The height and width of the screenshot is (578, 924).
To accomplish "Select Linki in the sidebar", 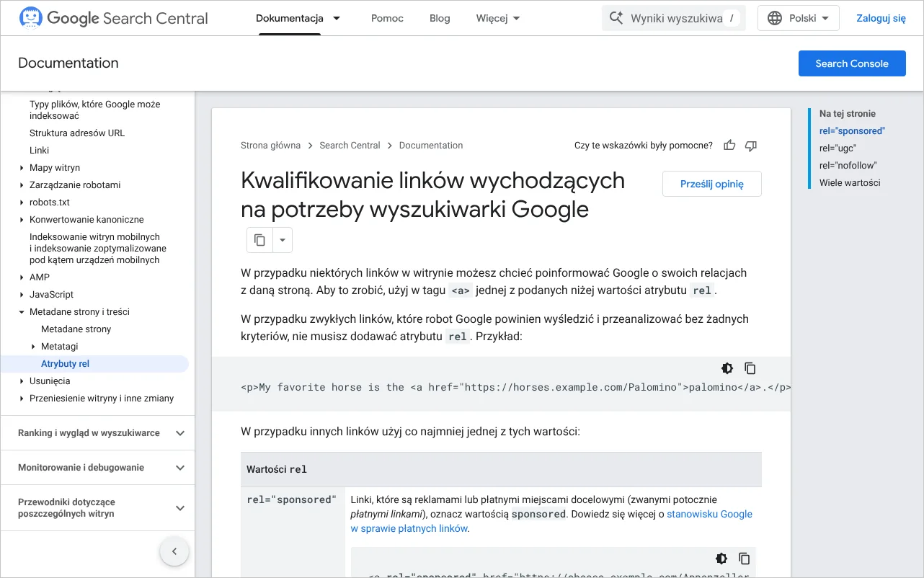I will point(39,151).
